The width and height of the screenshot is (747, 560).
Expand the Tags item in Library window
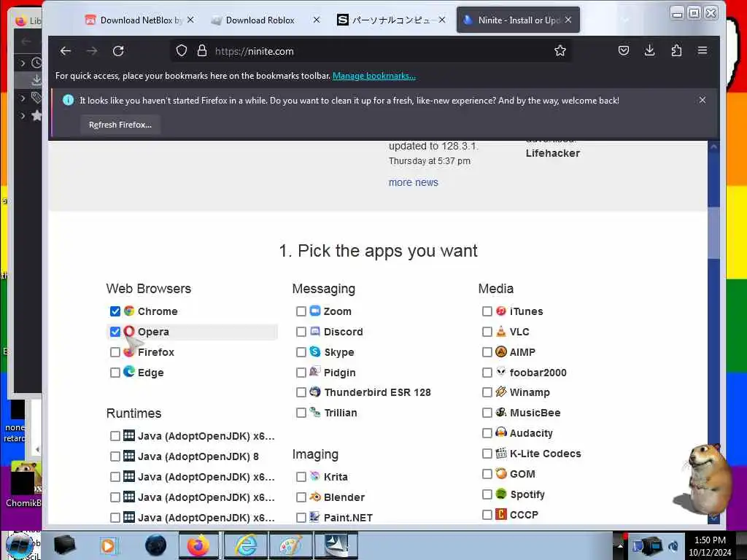(23, 98)
